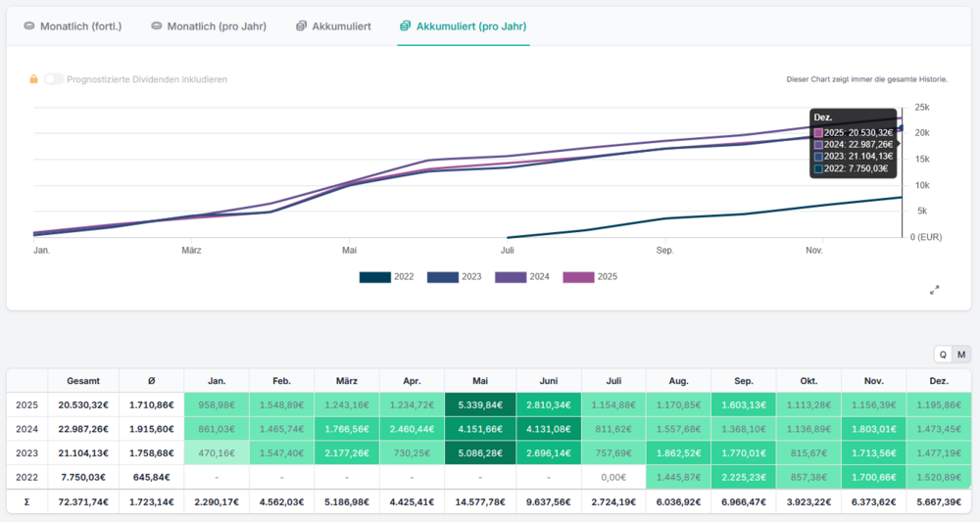Select the 2025 May cell 5.339,84€
Image resolution: width=980 pixels, height=522 pixels.
tap(479, 404)
